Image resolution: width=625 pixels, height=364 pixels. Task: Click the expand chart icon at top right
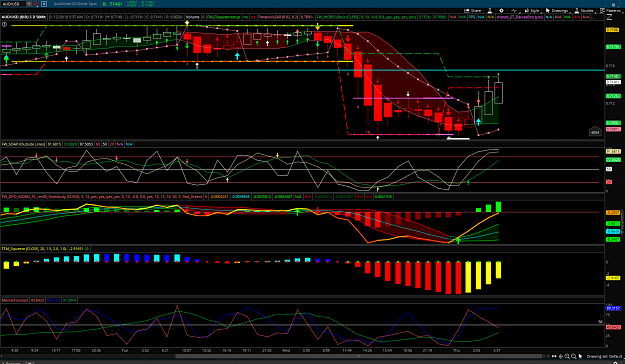click(609, 18)
